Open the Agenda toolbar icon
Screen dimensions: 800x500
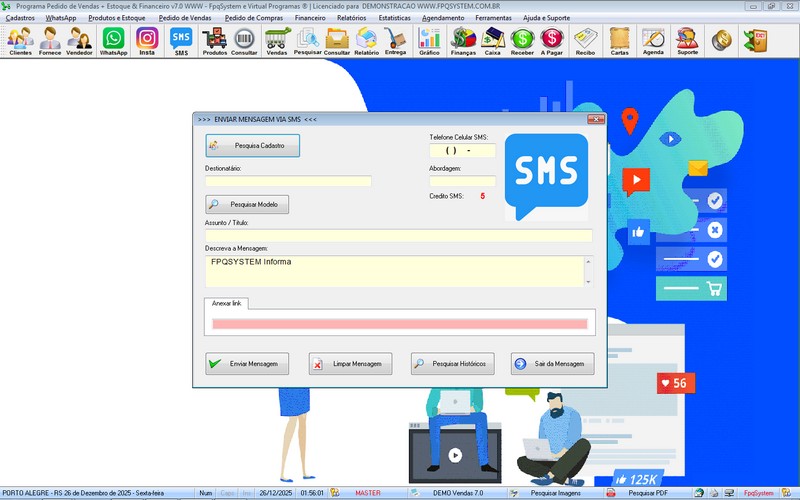653,41
